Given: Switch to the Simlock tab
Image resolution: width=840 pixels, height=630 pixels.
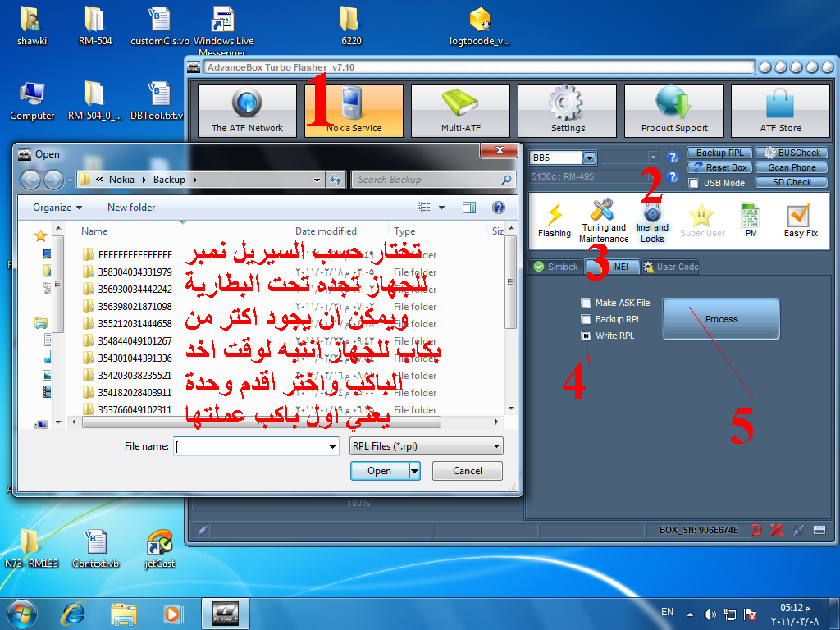Looking at the screenshot, I should 555,267.
